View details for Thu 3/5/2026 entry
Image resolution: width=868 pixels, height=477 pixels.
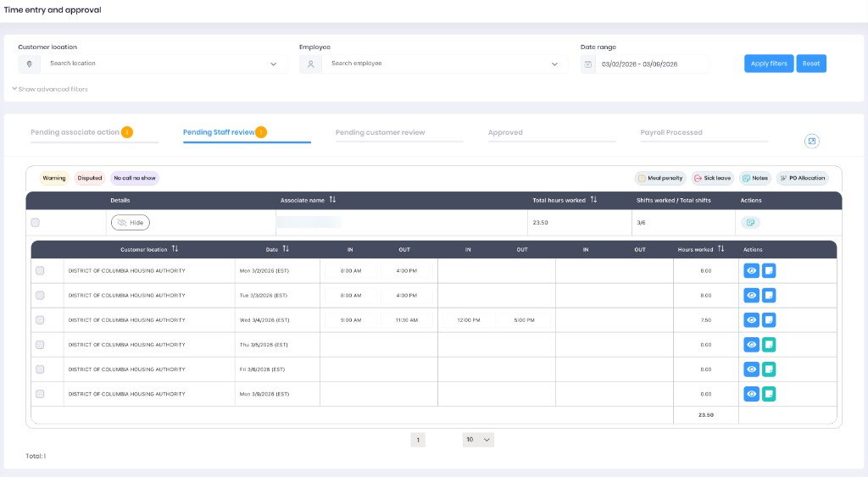(751, 345)
